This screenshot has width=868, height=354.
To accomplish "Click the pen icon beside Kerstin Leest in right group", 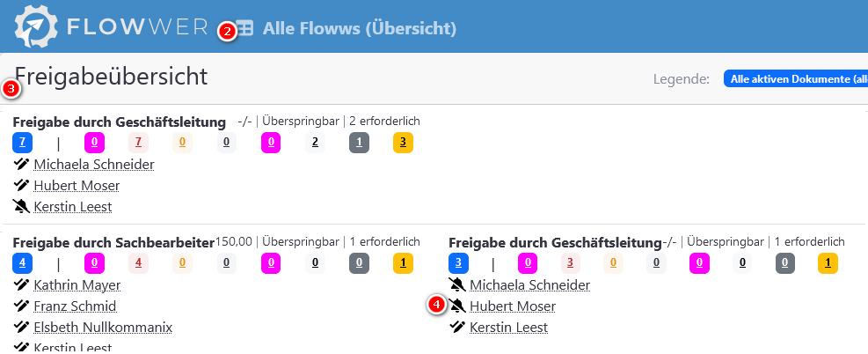I will (457, 327).
